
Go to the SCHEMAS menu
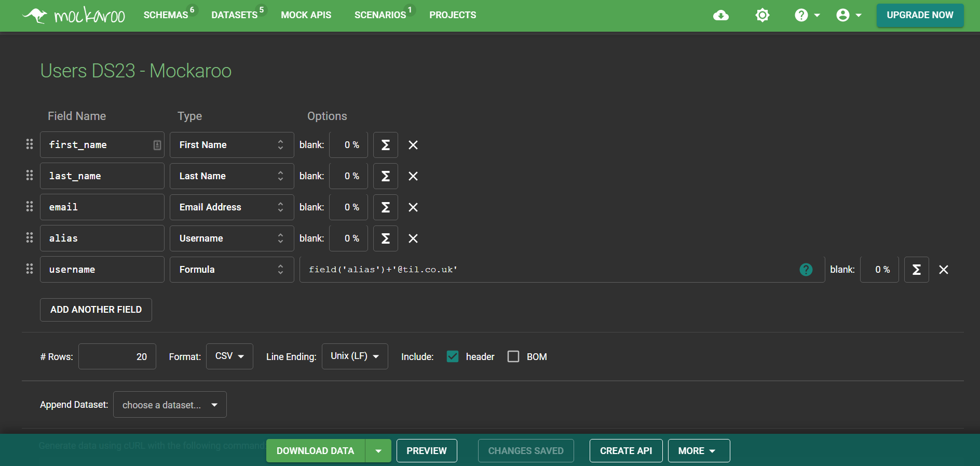click(x=166, y=15)
